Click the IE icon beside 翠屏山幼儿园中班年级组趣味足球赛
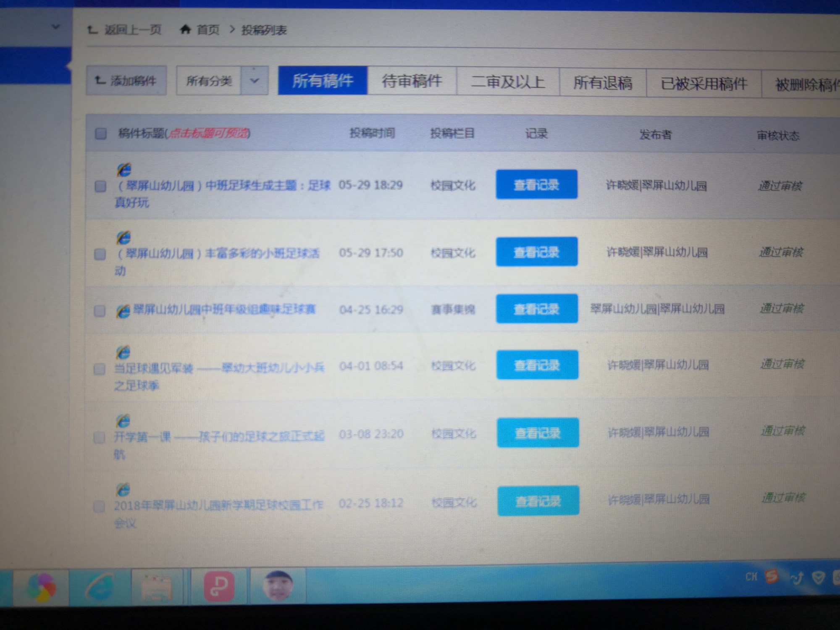This screenshot has width=840, height=630. (x=123, y=311)
